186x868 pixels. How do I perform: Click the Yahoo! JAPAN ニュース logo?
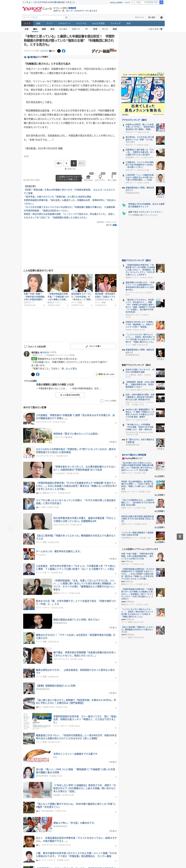pyautogui.click(x=37, y=9)
